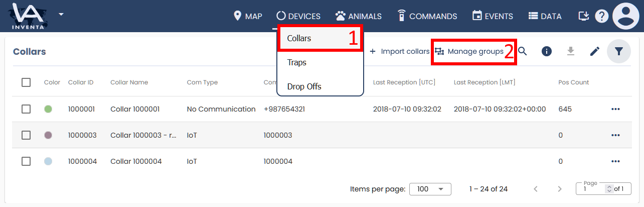Click the green color dot of Collar 1000001
Image resolution: width=644 pixels, height=207 pixels.
point(48,109)
